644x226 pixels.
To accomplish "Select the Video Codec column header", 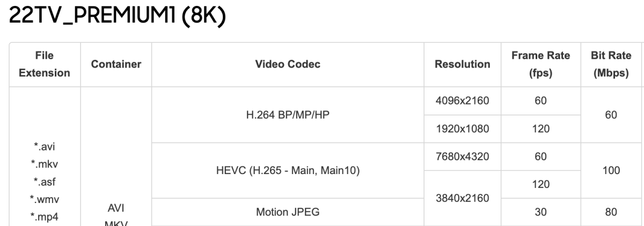I will coord(288,64).
